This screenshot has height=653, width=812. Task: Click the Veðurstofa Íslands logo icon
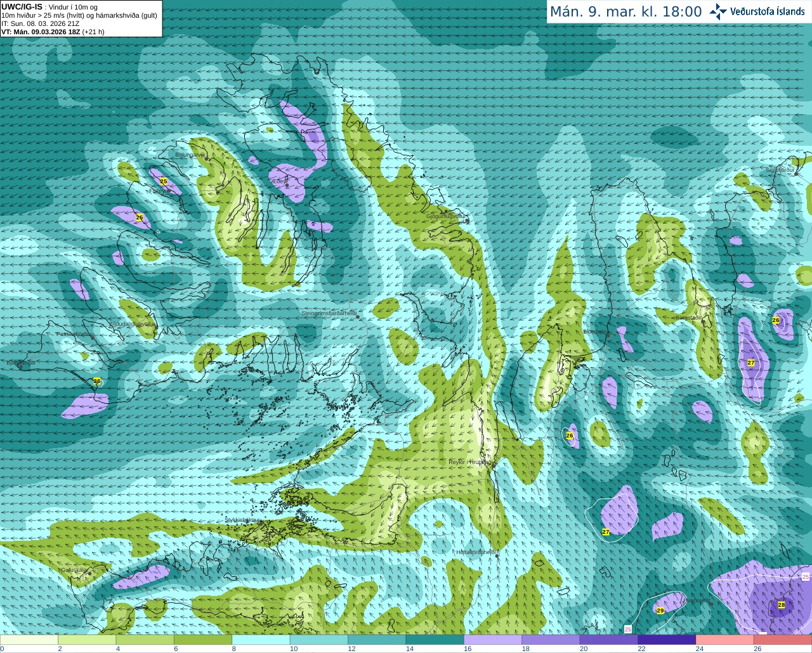point(718,11)
